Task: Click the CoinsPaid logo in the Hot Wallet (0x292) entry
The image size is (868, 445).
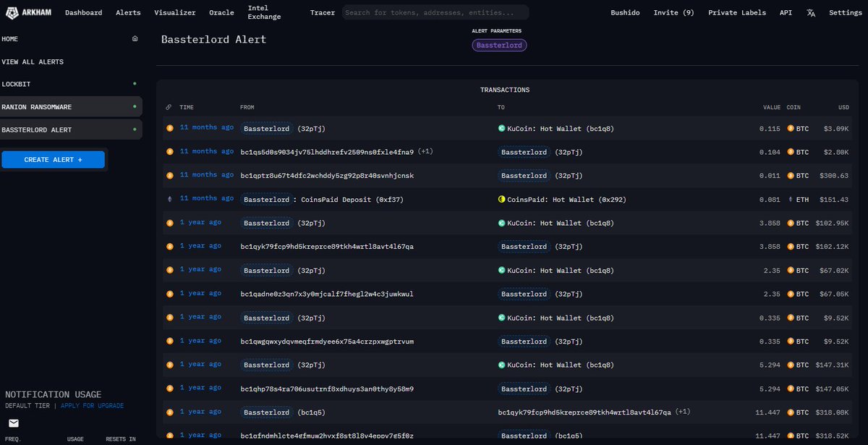Action: coord(501,199)
